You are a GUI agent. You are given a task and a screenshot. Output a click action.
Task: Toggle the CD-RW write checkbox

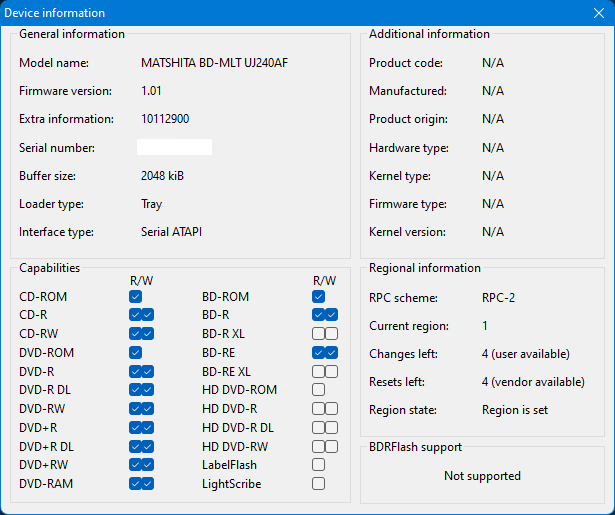[148, 334]
